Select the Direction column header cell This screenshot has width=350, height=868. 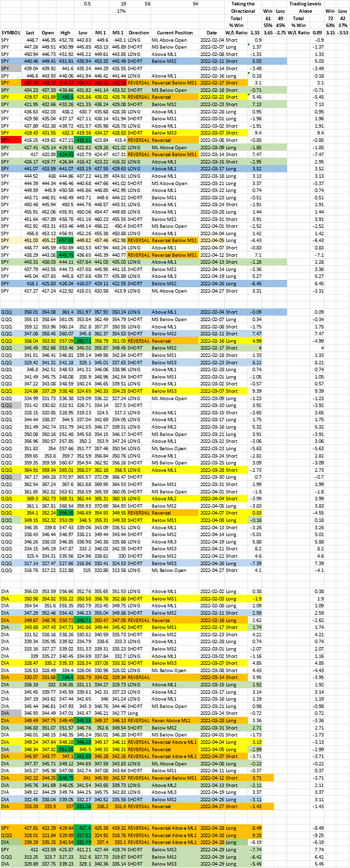click(x=139, y=33)
